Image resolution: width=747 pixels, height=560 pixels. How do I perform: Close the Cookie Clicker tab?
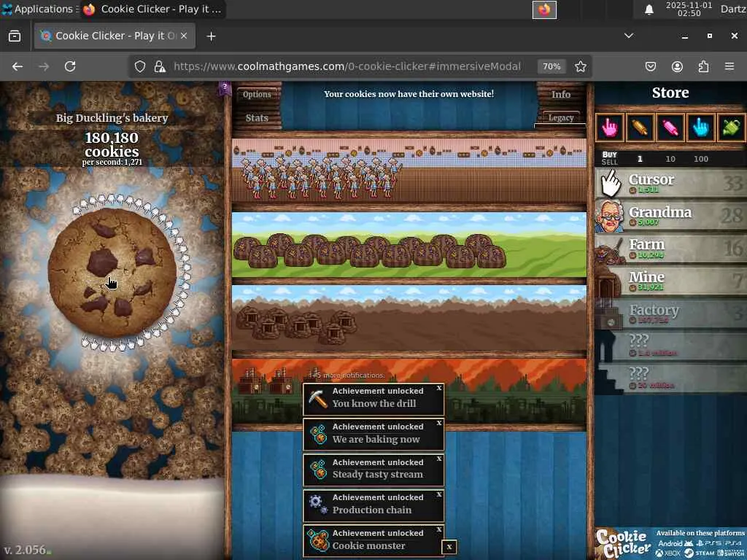point(184,36)
